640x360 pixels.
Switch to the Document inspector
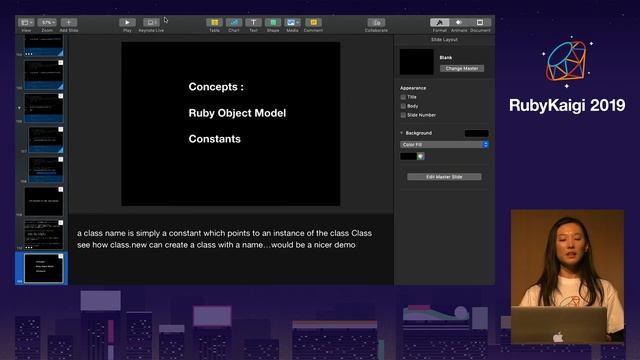[x=480, y=22]
